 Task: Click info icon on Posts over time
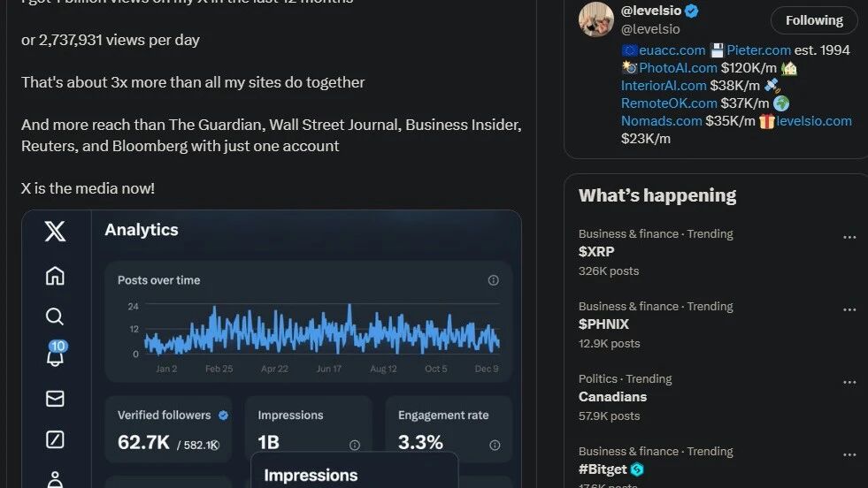(494, 280)
